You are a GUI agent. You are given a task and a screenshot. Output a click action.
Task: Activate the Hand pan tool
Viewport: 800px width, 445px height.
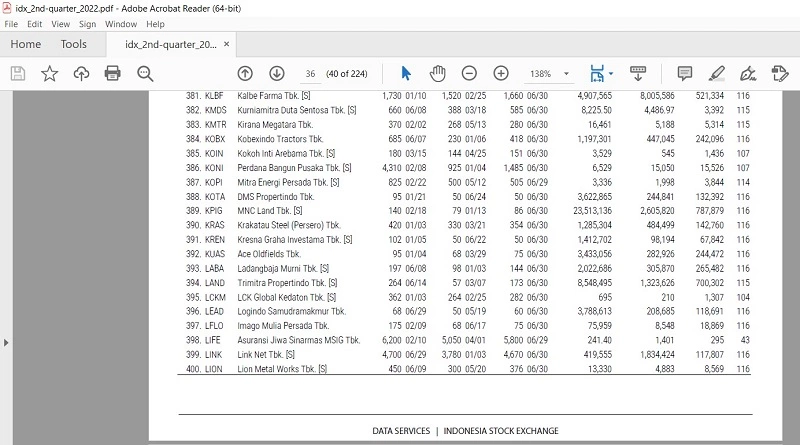437,73
